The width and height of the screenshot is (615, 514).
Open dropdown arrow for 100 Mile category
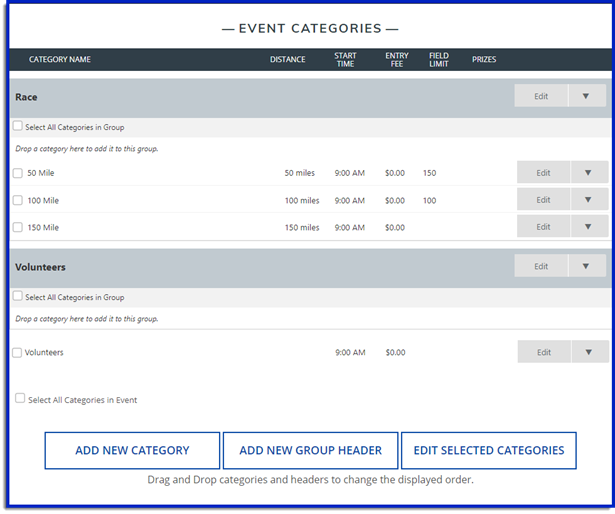tap(588, 200)
